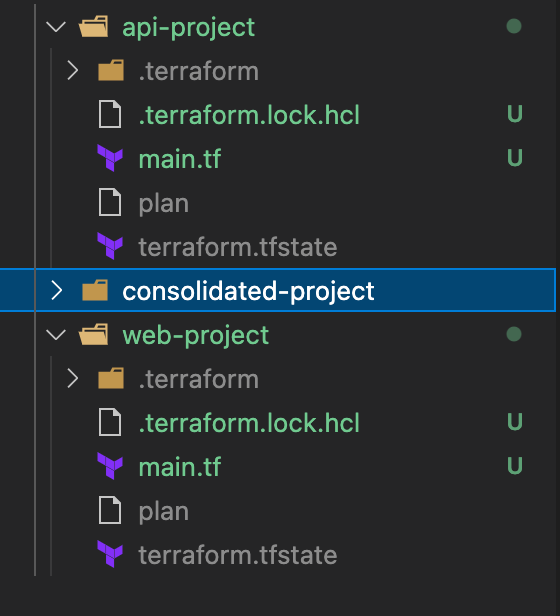560x616 pixels.
Task: Click the open folder icon of api-project
Action: [x=94, y=26]
